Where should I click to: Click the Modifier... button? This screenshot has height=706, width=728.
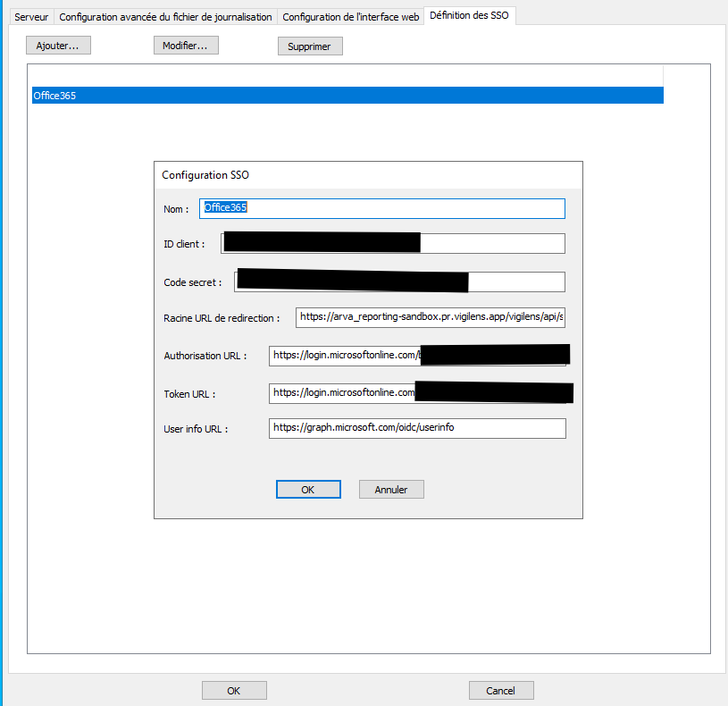186,46
